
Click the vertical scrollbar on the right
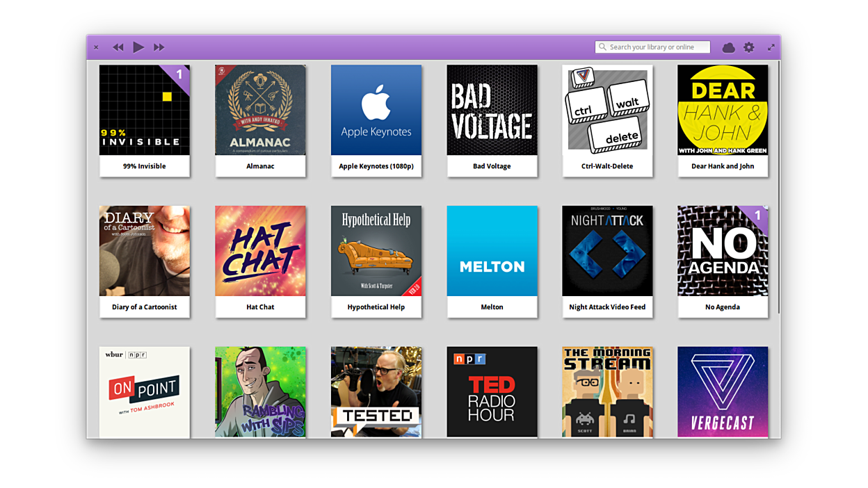click(x=778, y=188)
